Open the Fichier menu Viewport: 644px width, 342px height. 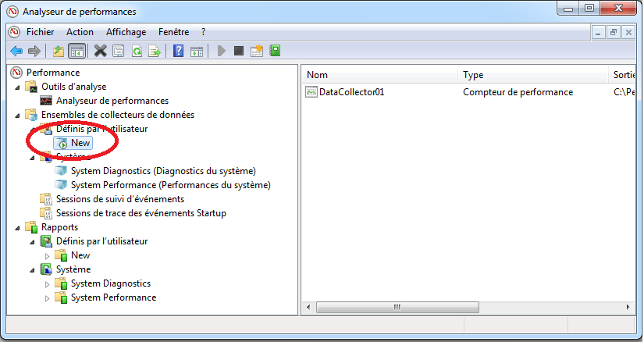[41, 32]
